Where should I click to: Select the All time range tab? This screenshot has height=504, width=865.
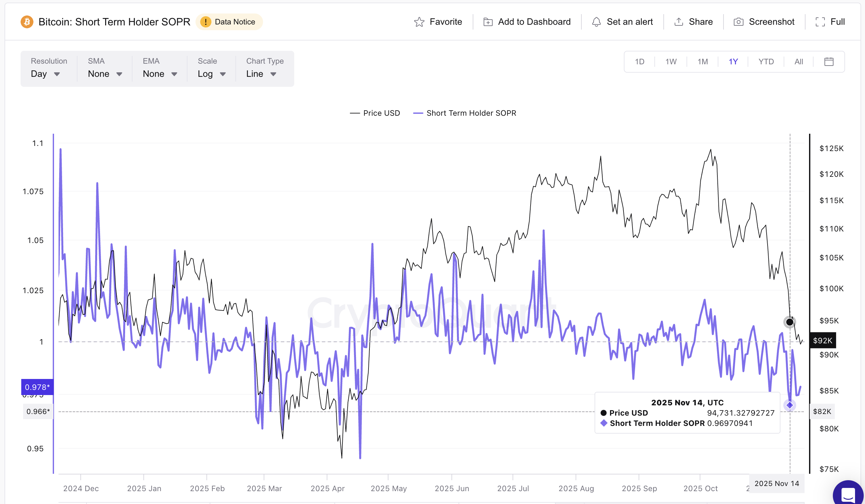point(798,61)
